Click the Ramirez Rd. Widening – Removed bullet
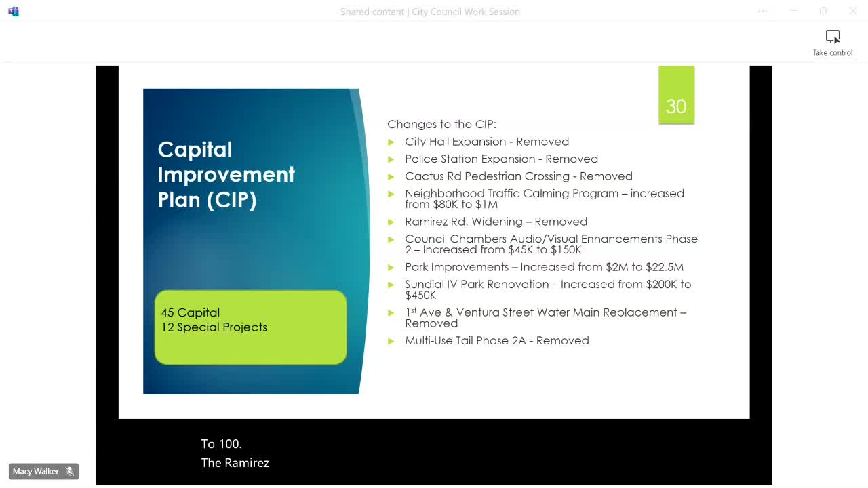Screen dimensions: 868x488 pyautogui.click(x=496, y=222)
